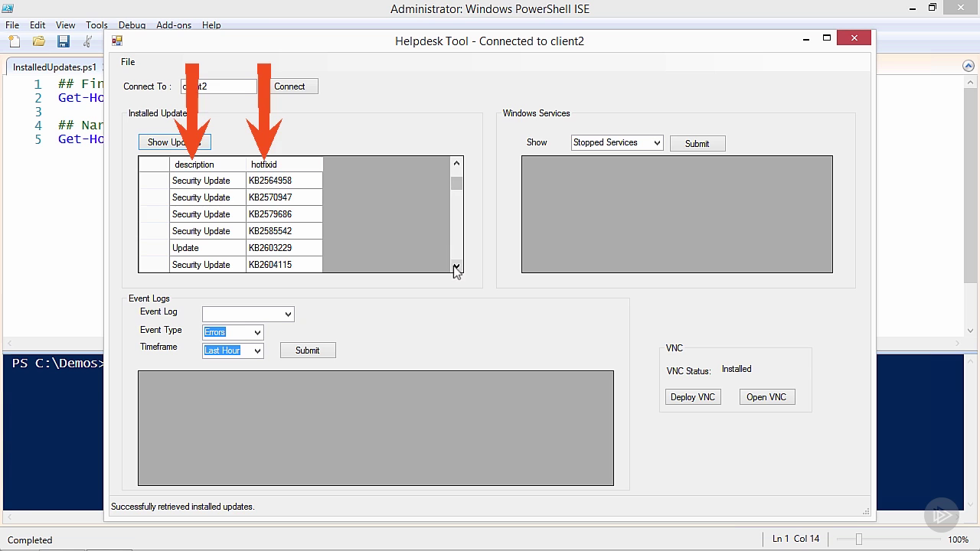Screen dimensions: 980x551
Task: Click the hotfixid column header
Action: tap(285, 165)
